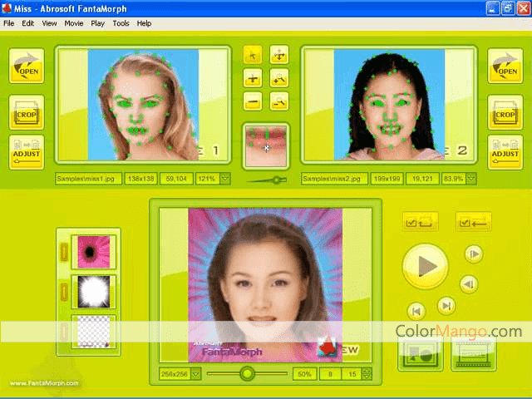Click the Adjust button for image 1
The height and width of the screenshot is (399, 532).
27,152
